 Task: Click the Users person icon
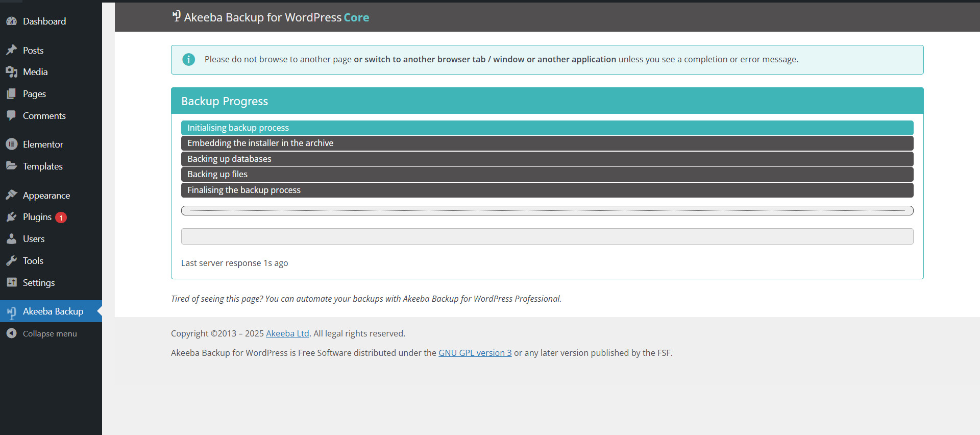pyautogui.click(x=11, y=239)
